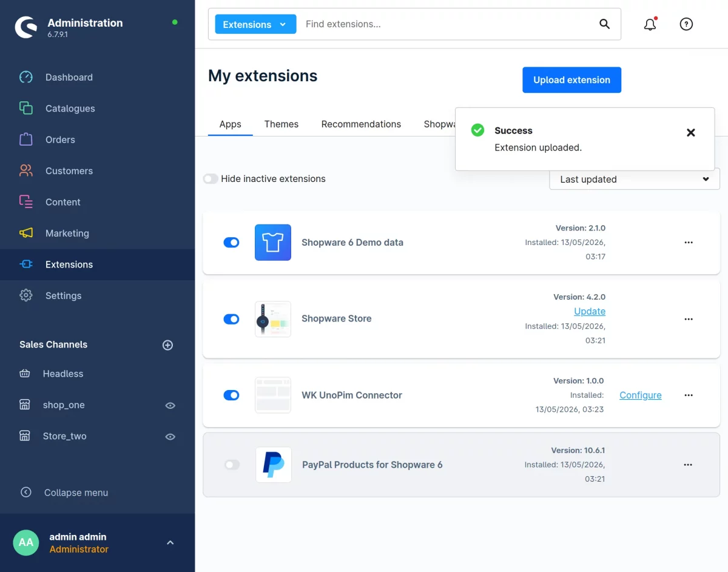728x572 pixels.
Task: Click the Shopware Store thumbnail
Action: coord(273,319)
